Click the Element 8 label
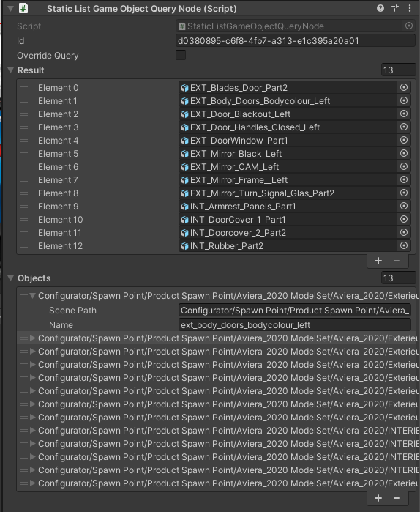The image size is (420, 512). tap(58, 193)
